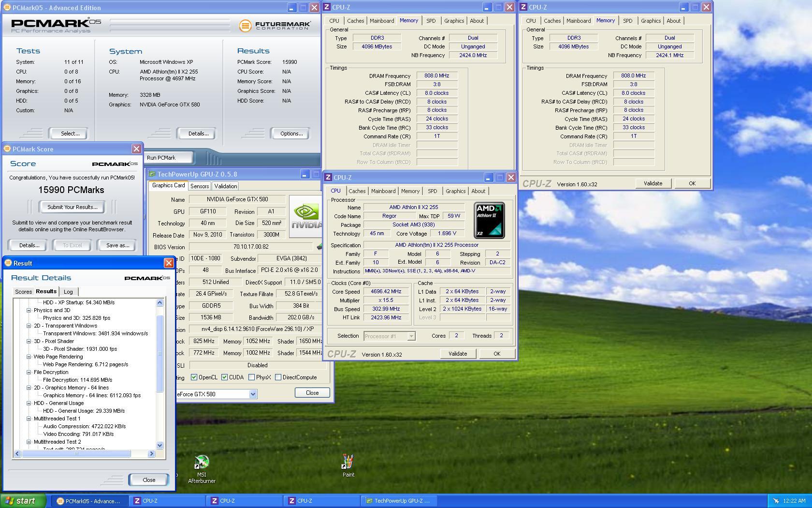
Task: Switch to TechPowerUp GPU-Z taskbar button
Action: tap(399, 501)
